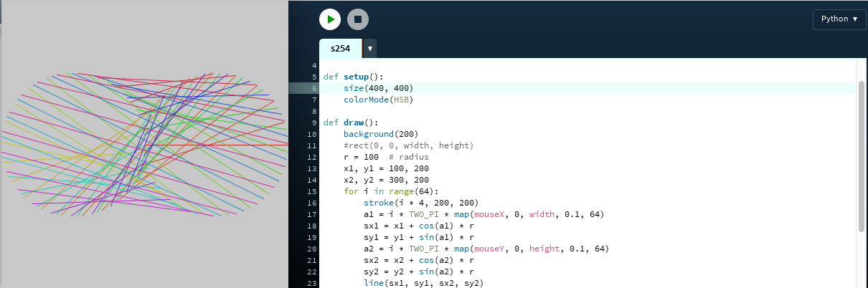868x288 pixels.
Task: Place cursor at the radius comment
Action: (411, 157)
